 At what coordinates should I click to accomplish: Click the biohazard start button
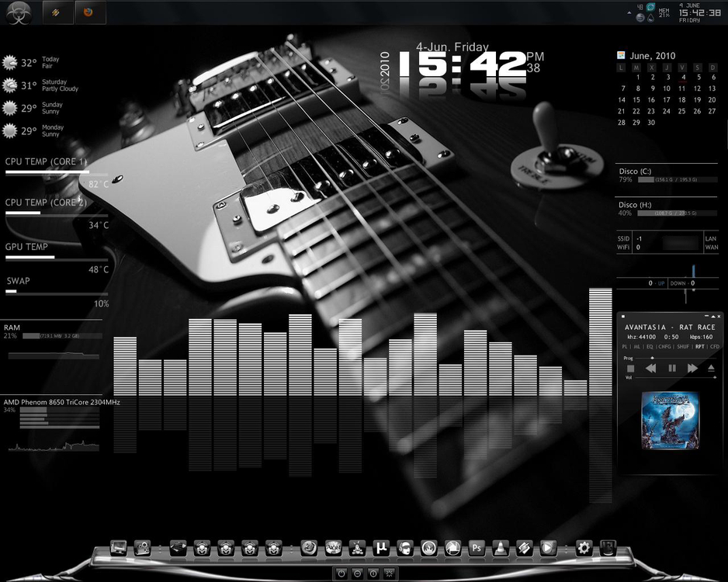[x=20, y=13]
